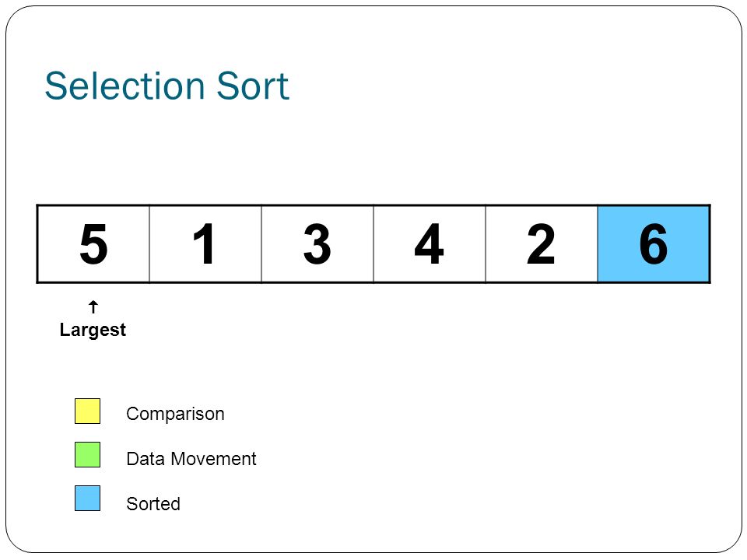Click the upward arrow under the array

point(93,307)
